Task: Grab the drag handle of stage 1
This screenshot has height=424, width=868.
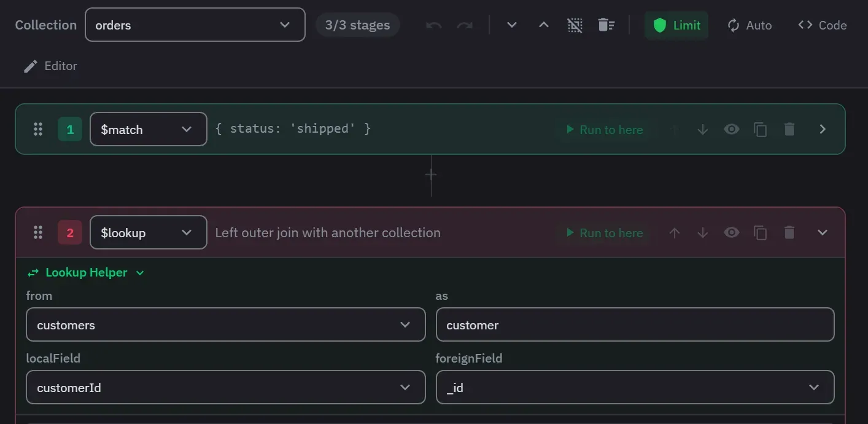Action: coord(38,129)
